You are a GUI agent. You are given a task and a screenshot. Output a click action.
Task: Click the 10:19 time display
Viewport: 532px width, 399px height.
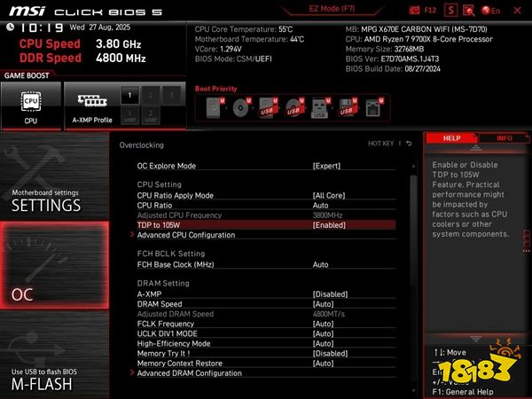pyautogui.click(x=42, y=27)
